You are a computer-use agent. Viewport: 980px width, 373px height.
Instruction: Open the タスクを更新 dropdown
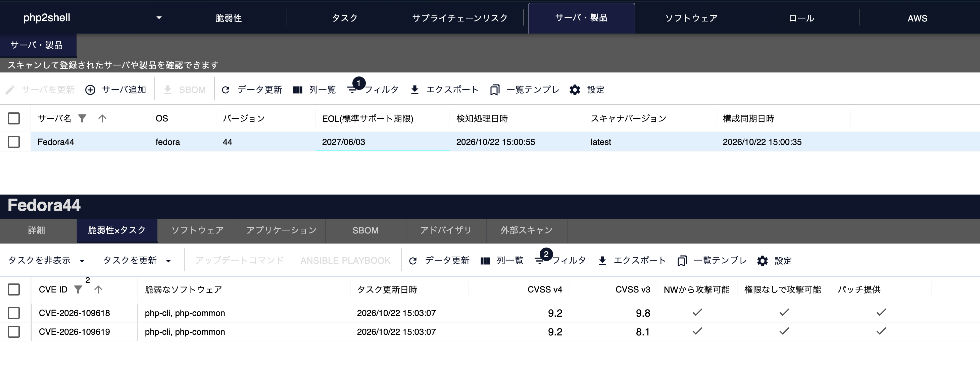click(137, 260)
